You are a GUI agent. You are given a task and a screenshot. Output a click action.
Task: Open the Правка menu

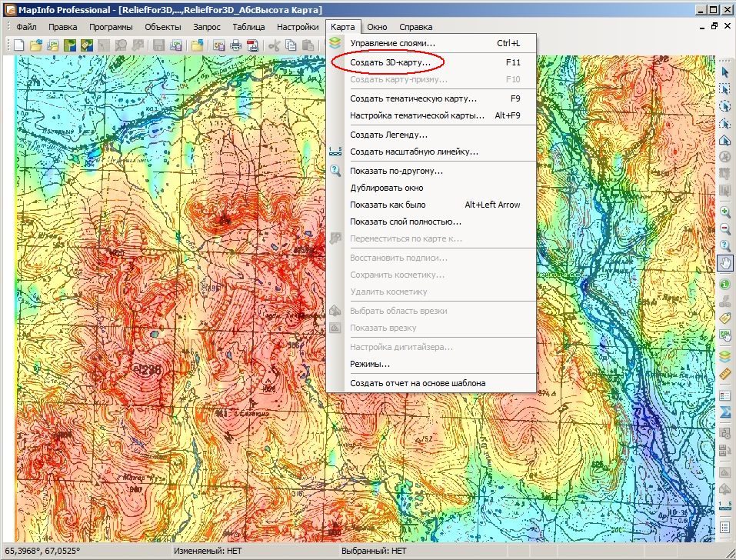point(62,27)
